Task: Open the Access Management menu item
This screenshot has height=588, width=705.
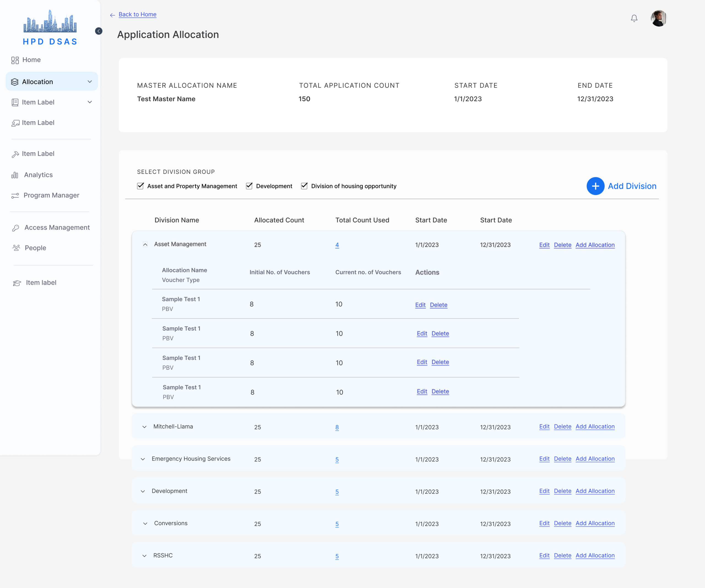Action: click(x=57, y=227)
